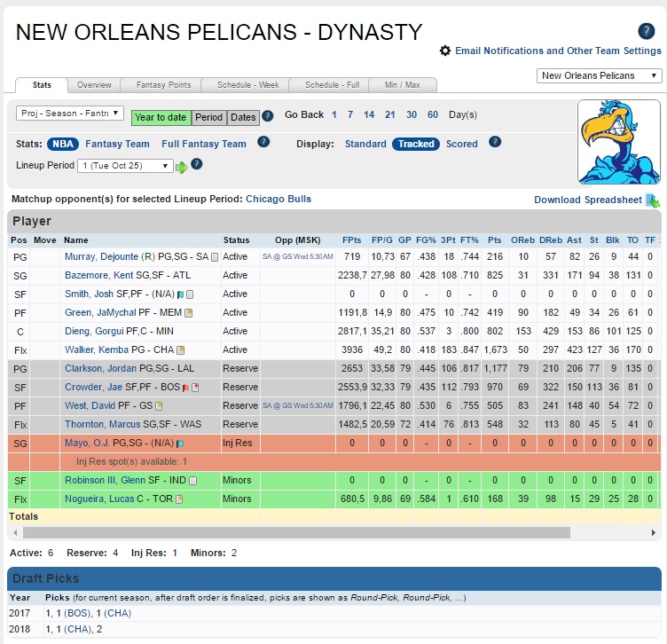Go back 30 days

[x=412, y=114]
